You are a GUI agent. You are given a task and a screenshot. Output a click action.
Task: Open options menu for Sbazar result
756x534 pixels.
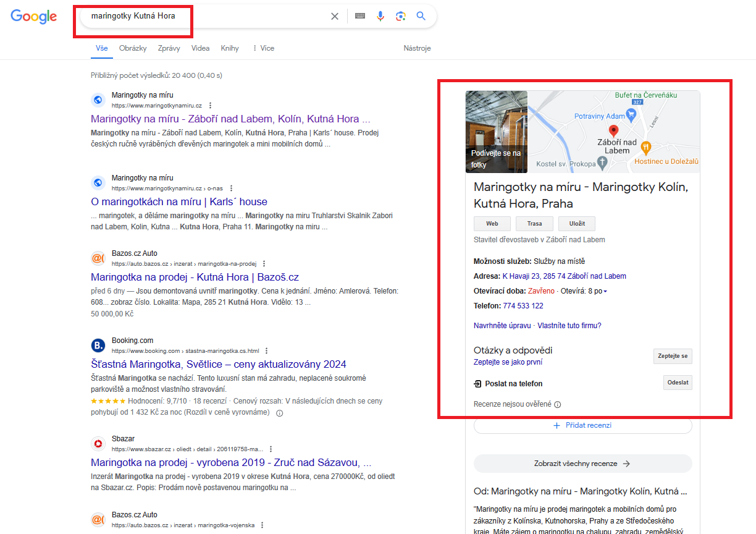[x=271, y=449]
